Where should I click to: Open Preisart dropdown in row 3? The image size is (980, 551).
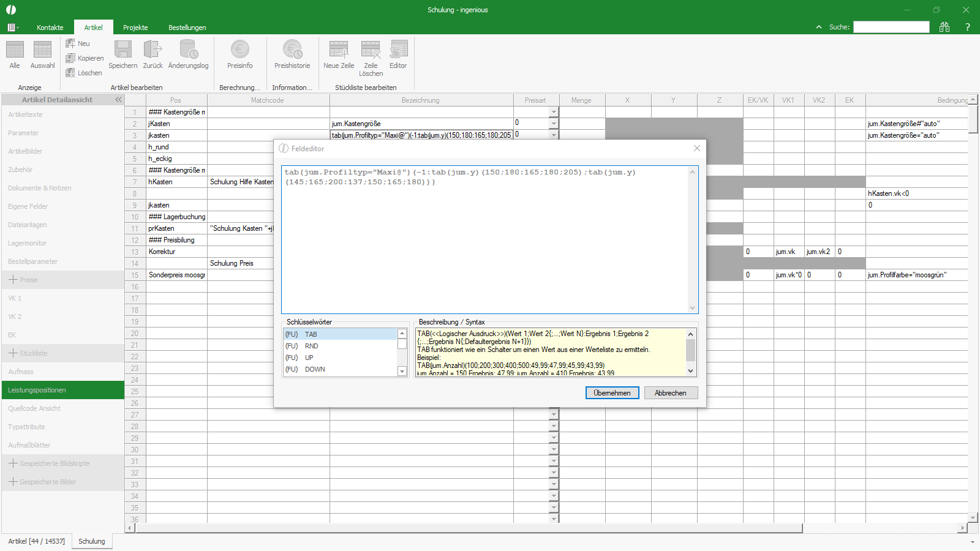click(x=554, y=135)
